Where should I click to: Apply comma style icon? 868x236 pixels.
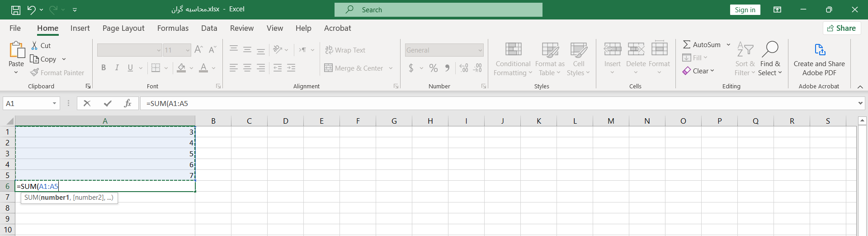point(447,68)
